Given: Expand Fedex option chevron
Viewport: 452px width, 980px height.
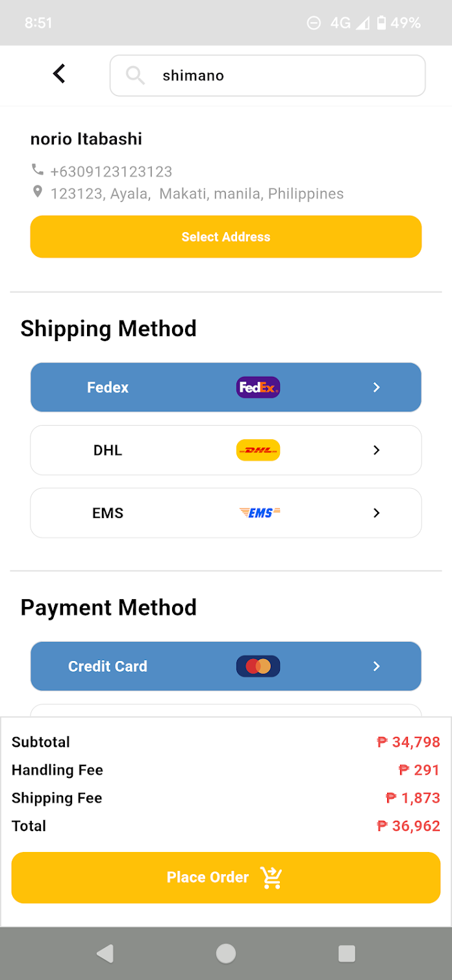Looking at the screenshot, I should coord(377,387).
